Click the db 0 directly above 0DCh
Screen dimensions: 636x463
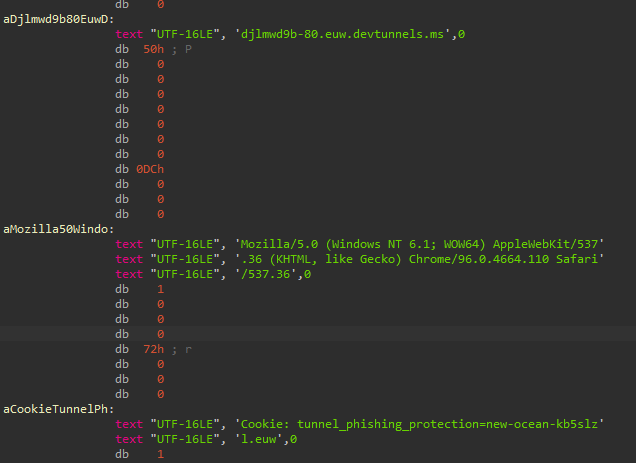140,154
